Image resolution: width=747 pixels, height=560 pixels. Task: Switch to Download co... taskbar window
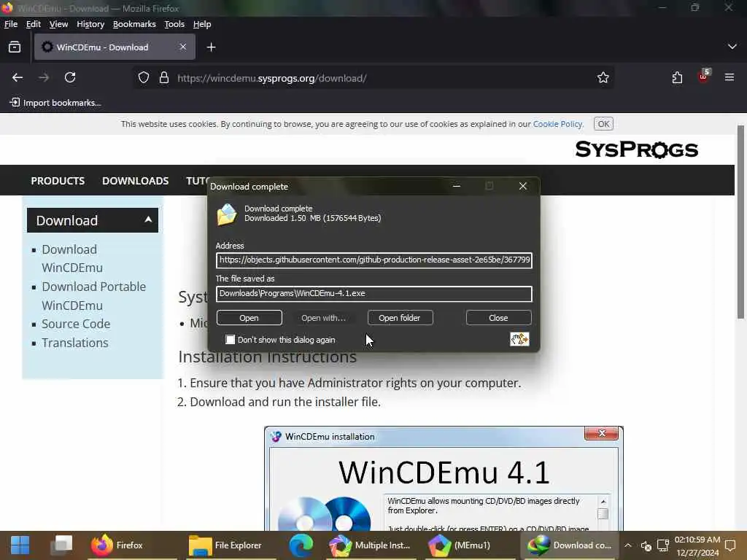[570, 545]
